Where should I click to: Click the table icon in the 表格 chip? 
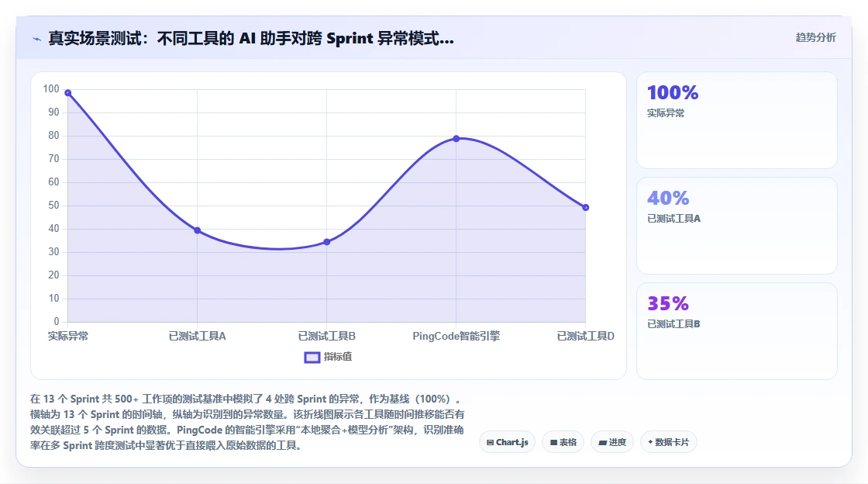pyautogui.click(x=553, y=442)
